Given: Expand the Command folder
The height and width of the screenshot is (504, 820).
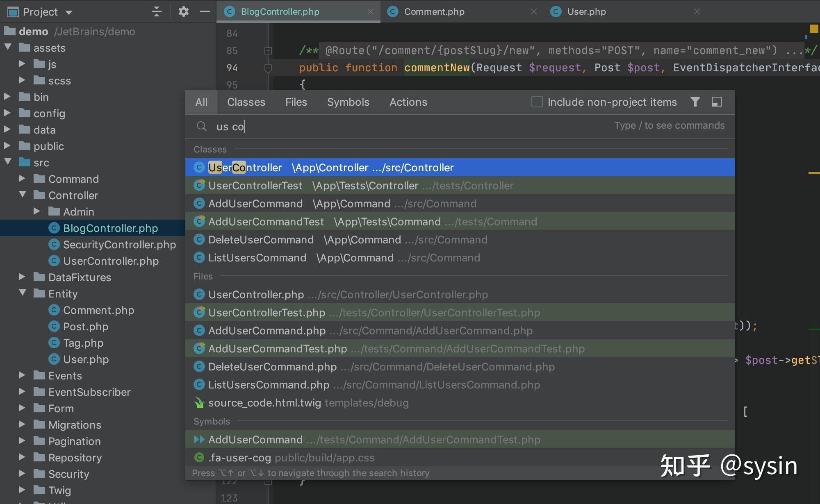Looking at the screenshot, I should click(22, 179).
